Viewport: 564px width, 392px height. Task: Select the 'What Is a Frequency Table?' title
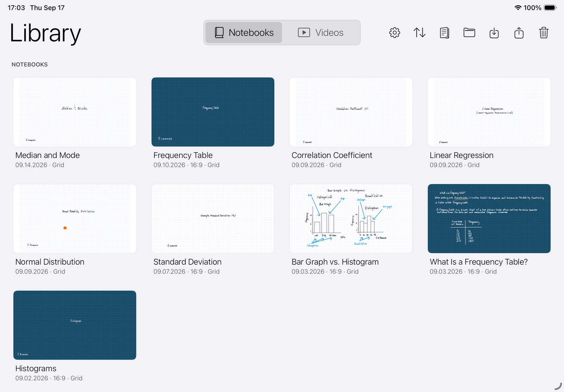[479, 262]
